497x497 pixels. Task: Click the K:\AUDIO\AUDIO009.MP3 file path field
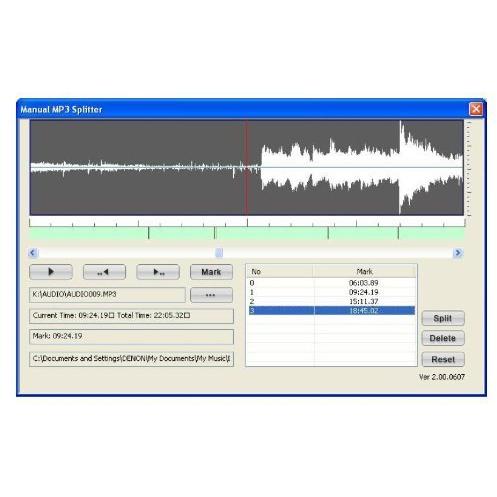[x=107, y=295]
